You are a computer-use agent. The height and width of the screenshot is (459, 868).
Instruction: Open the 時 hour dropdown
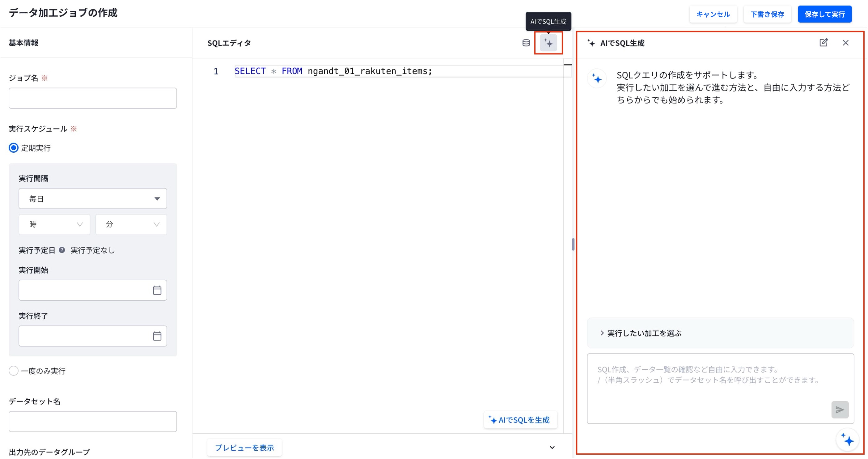coord(54,224)
